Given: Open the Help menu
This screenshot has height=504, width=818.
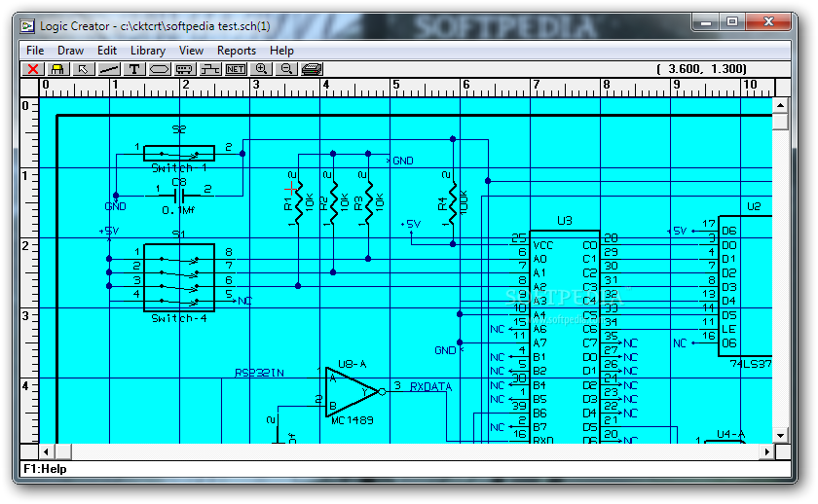Looking at the screenshot, I should click(x=281, y=51).
